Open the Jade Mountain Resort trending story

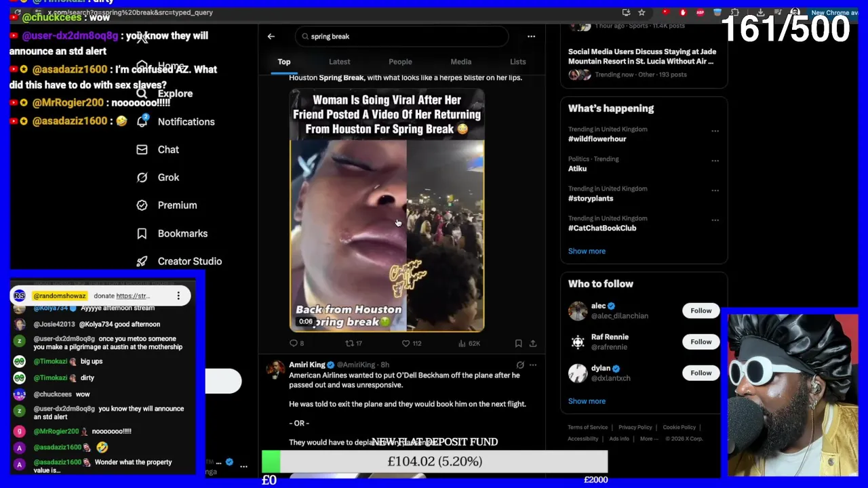[x=642, y=56]
